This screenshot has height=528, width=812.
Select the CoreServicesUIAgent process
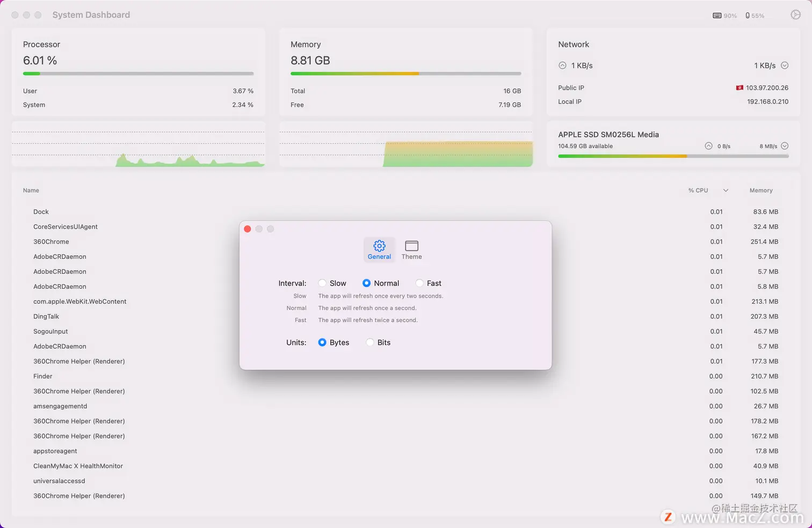click(406, 227)
